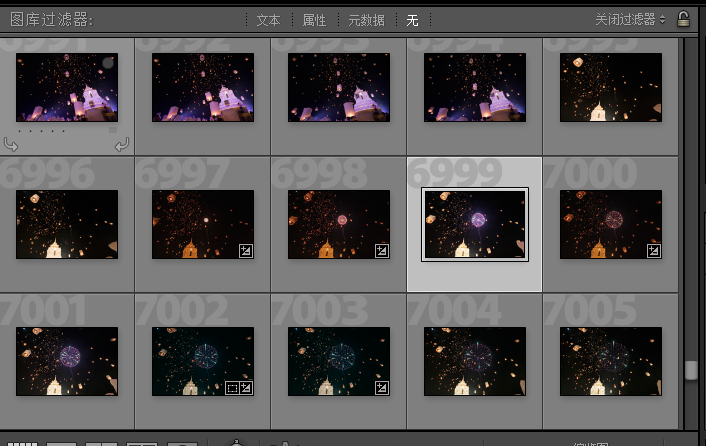Rotate first photo clockwise
The image size is (706, 446).
tap(122, 145)
